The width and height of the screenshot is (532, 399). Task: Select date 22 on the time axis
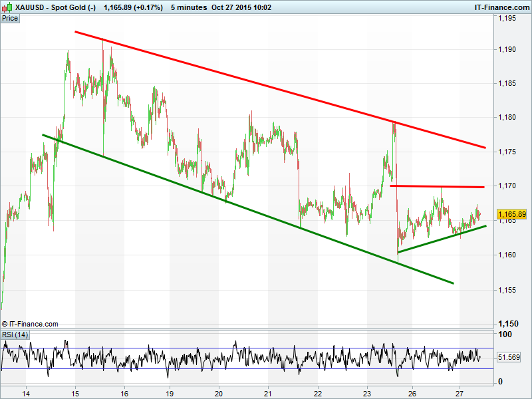click(x=318, y=394)
